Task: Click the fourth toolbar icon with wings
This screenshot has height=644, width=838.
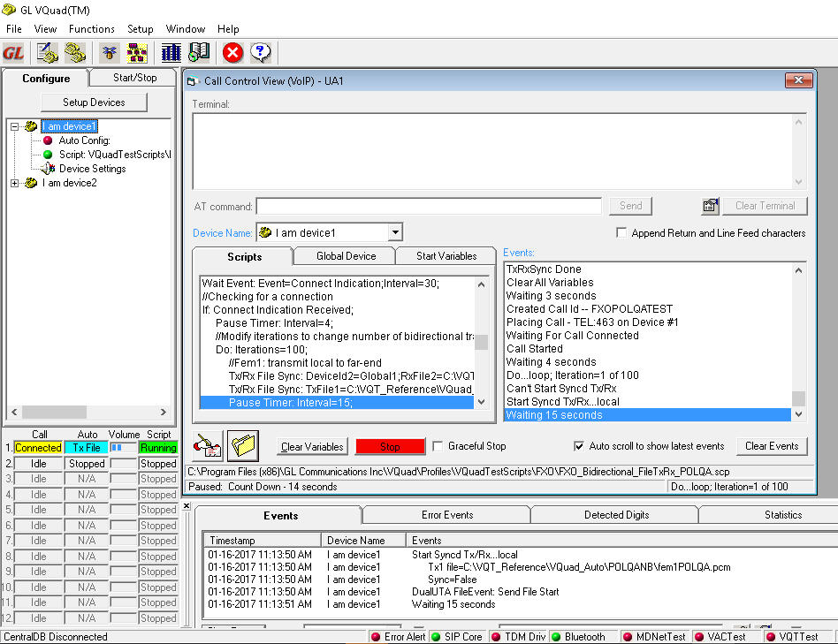Action: pos(110,52)
